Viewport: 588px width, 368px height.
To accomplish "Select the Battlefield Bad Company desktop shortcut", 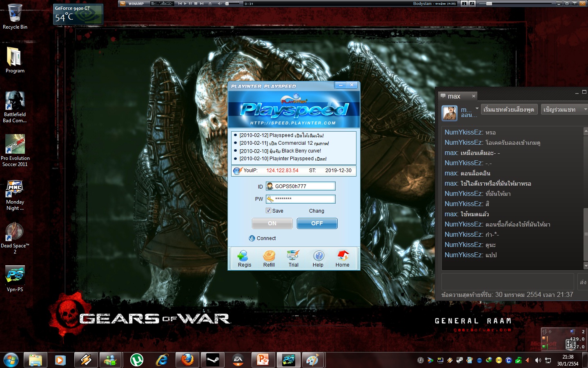I will pyautogui.click(x=15, y=107).
